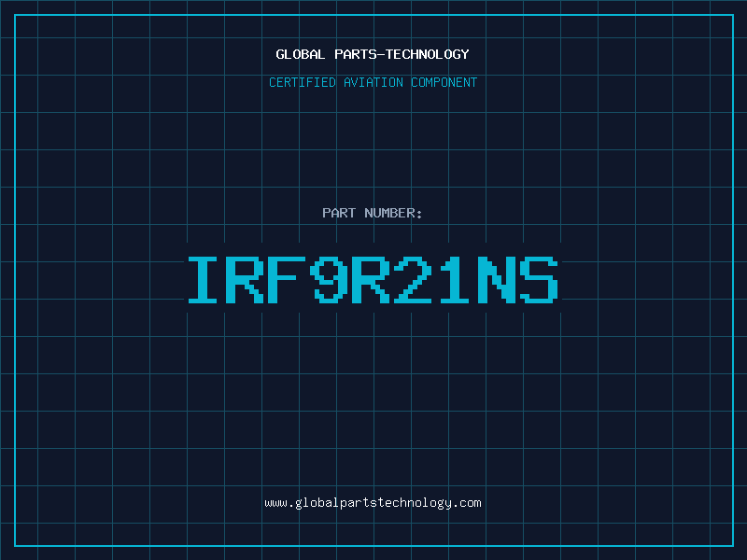Viewport: 747px width, 560px height.
Task: Click the word NUMBER: in the label
Action: [x=394, y=213]
